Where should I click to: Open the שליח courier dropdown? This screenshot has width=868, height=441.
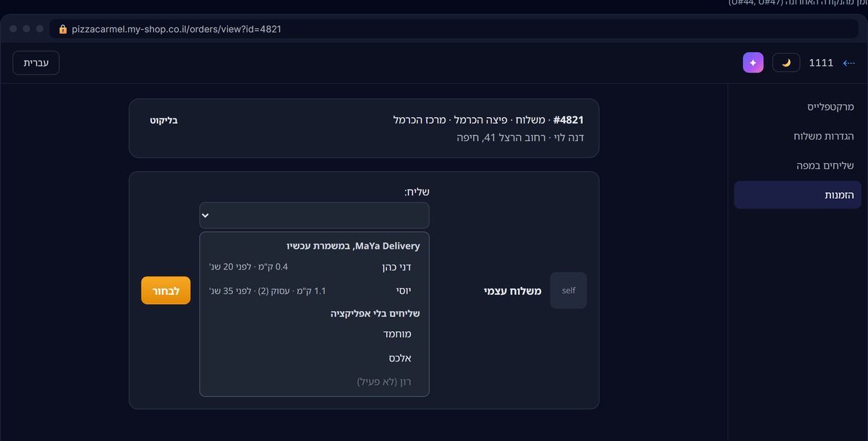[315, 215]
